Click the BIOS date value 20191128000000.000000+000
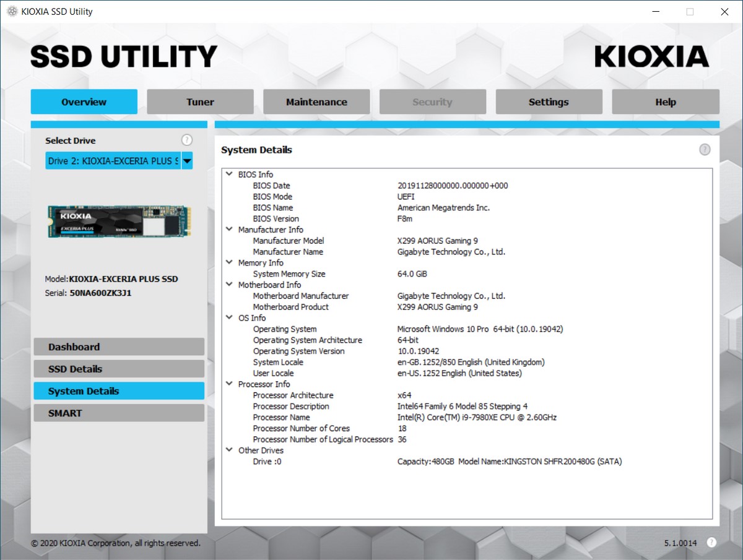The height and width of the screenshot is (560, 743). (x=453, y=186)
